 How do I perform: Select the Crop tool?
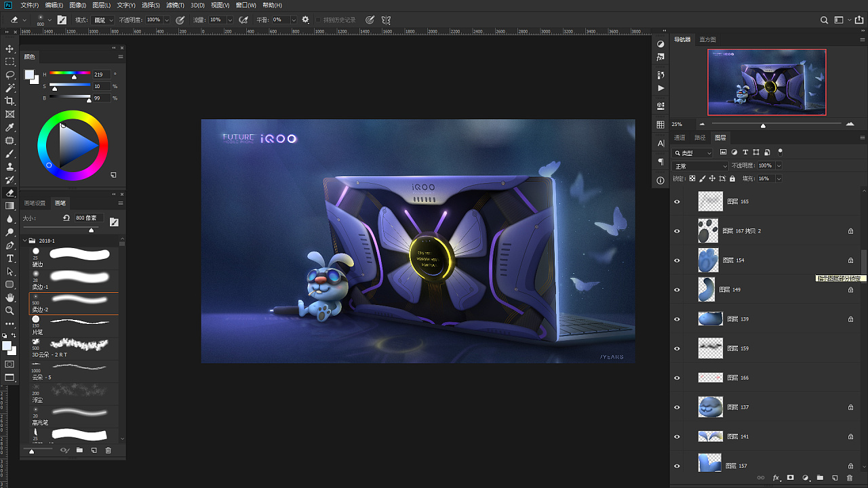click(x=10, y=101)
